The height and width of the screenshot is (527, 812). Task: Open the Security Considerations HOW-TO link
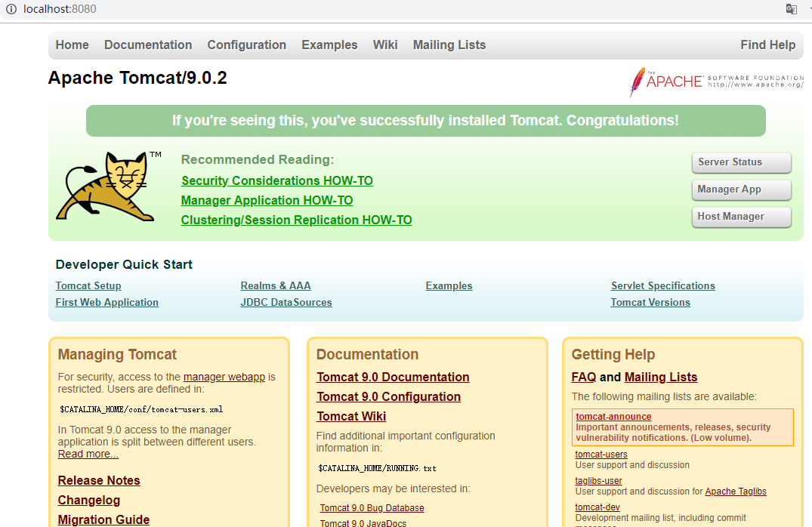coord(276,180)
